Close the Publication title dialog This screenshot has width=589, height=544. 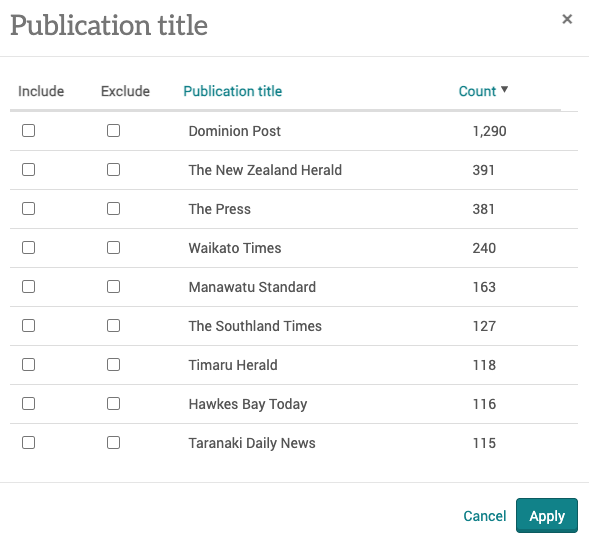point(567,19)
